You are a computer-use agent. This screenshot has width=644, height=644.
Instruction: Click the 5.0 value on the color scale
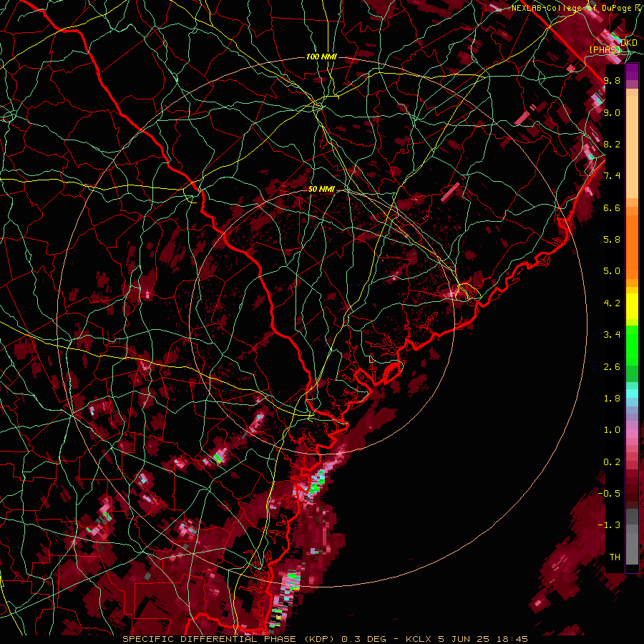point(612,271)
